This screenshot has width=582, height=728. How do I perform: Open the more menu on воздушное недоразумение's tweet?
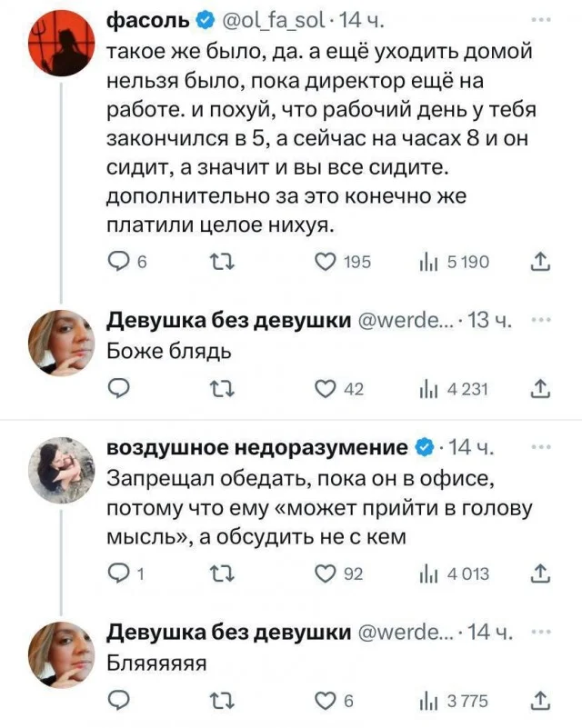(x=543, y=445)
